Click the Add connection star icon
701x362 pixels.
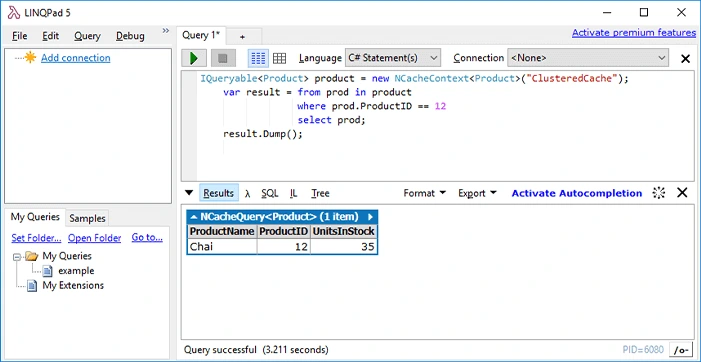[x=30, y=58]
